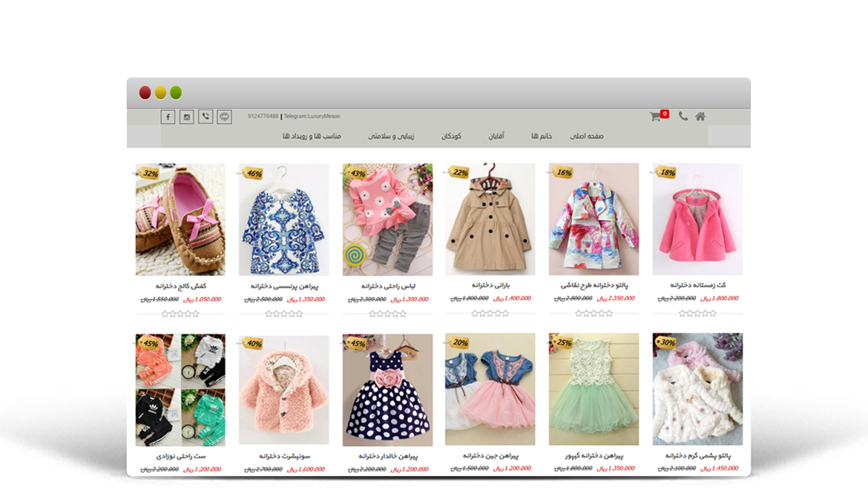
Task: Open the beige hooded raincoat image
Action: [x=490, y=219]
